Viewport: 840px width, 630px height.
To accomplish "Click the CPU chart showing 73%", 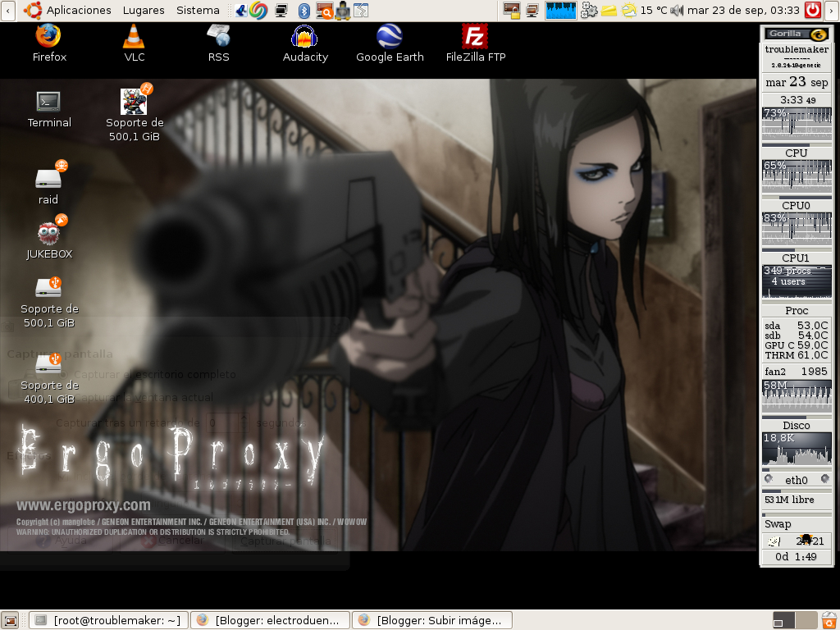I will pos(797,123).
